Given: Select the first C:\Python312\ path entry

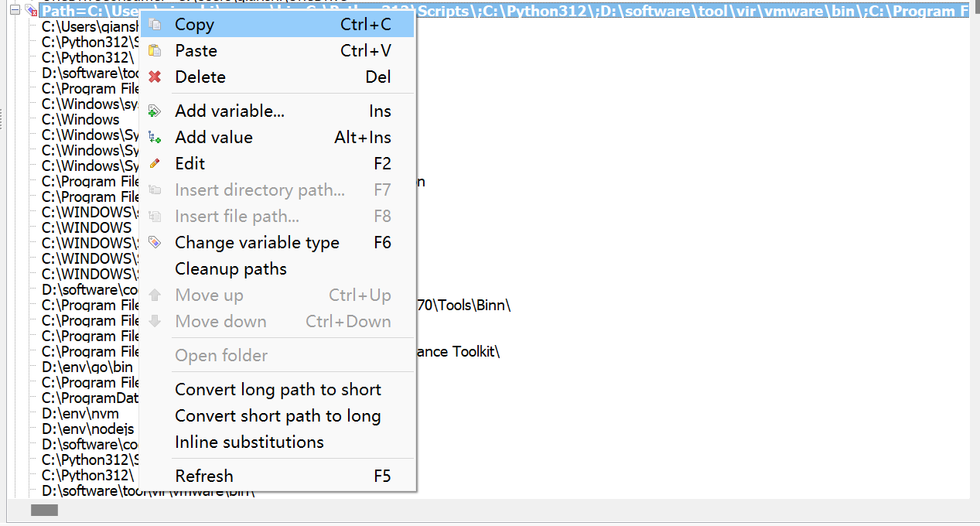Looking at the screenshot, I should click(87, 57).
